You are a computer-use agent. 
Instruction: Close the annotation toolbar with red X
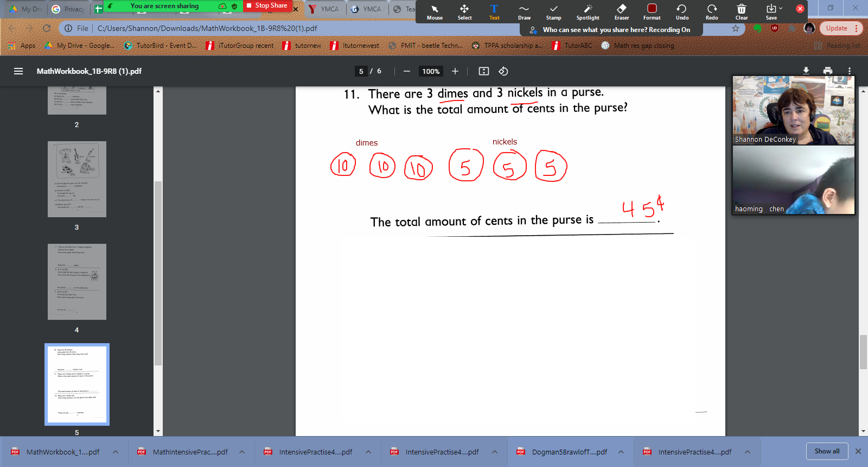click(800, 9)
